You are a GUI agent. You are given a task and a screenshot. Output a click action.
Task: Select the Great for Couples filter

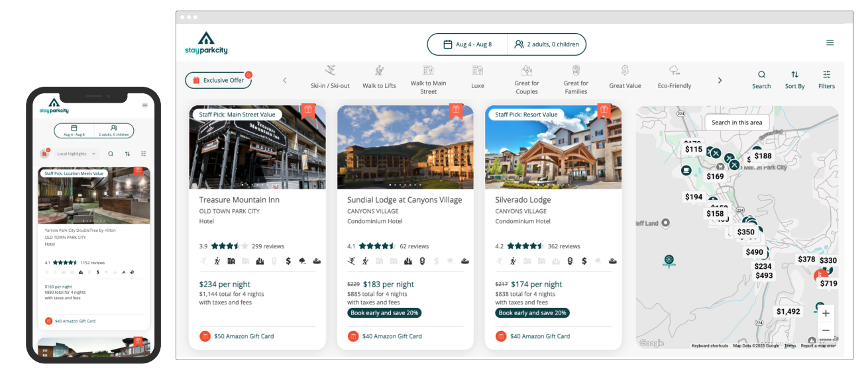click(x=527, y=79)
